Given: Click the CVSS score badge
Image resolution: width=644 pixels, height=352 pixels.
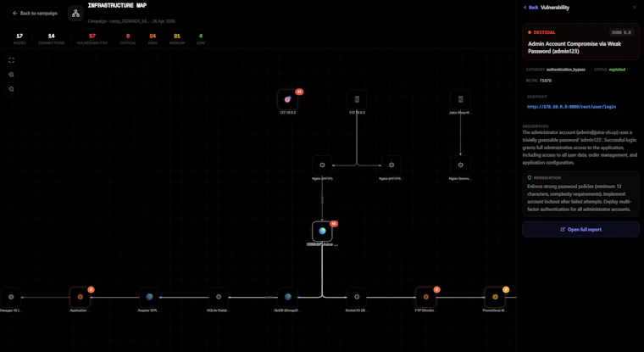Looking at the screenshot, I should pyautogui.click(x=621, y=32).
